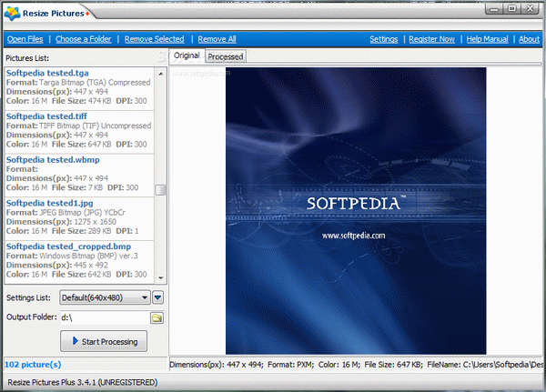
Task: Select Softpedia tested_cropped.bmp list entry
Action: pyautogui.click(x=79, y=262)
